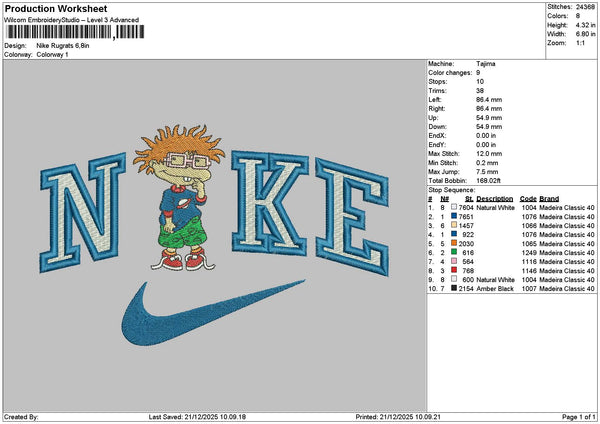
Task: Click the Min Stitch value 0.2 mm
Action: point(487,163)
